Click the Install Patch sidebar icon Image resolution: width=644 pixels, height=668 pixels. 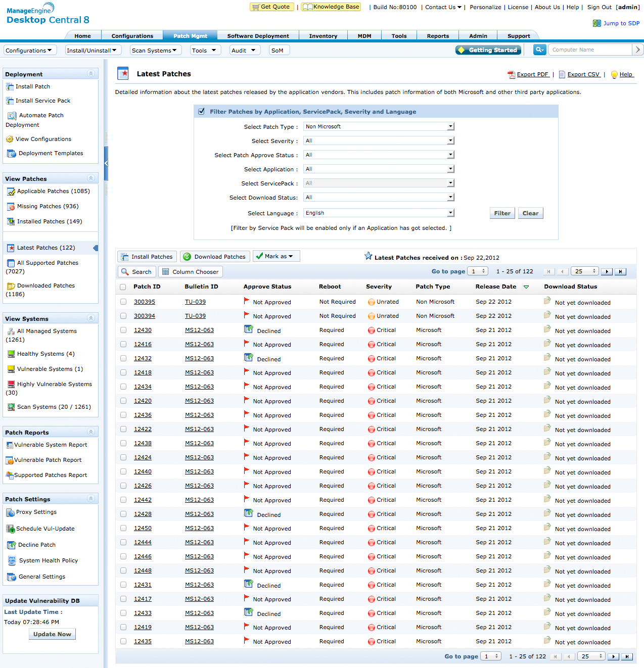click(10, 87)
